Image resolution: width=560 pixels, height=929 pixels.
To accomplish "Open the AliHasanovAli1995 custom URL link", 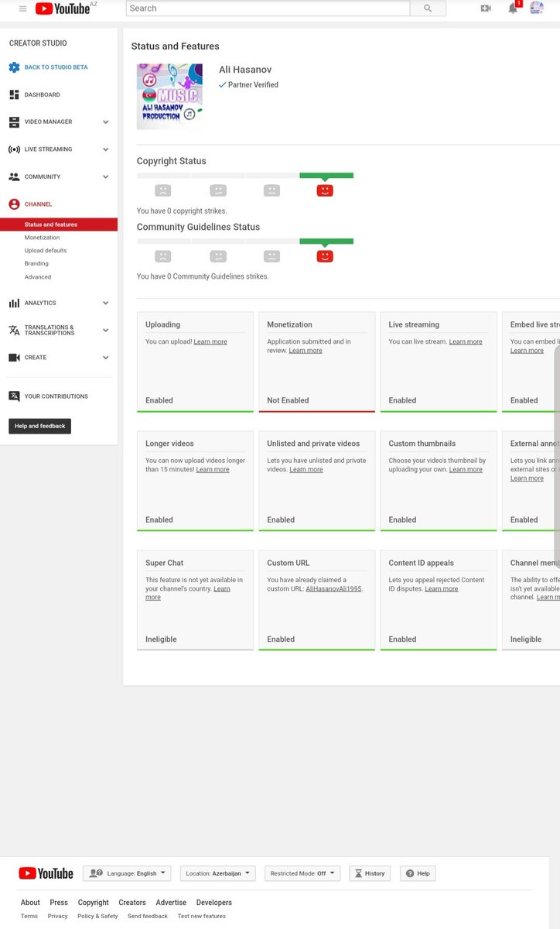I will click(x=333, y=589).
